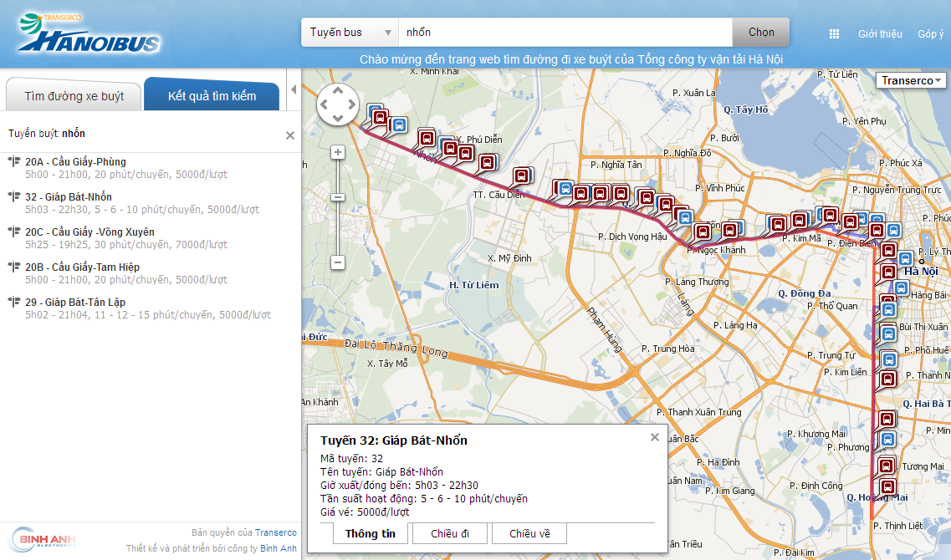Image resolution: width=951 pixels, height=560 pixels.
Task: Click the Bình Anh Electronics logo
Action: pos(43,539)
